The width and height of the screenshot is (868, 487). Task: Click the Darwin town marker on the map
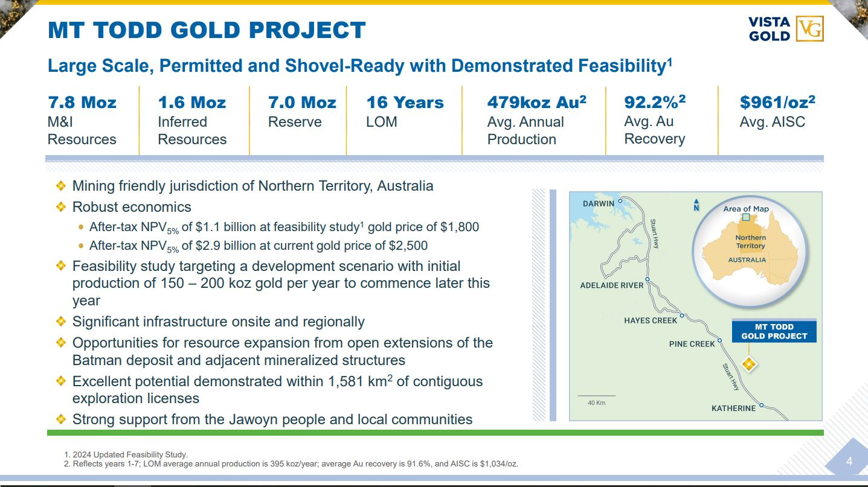tap(620, 201)
